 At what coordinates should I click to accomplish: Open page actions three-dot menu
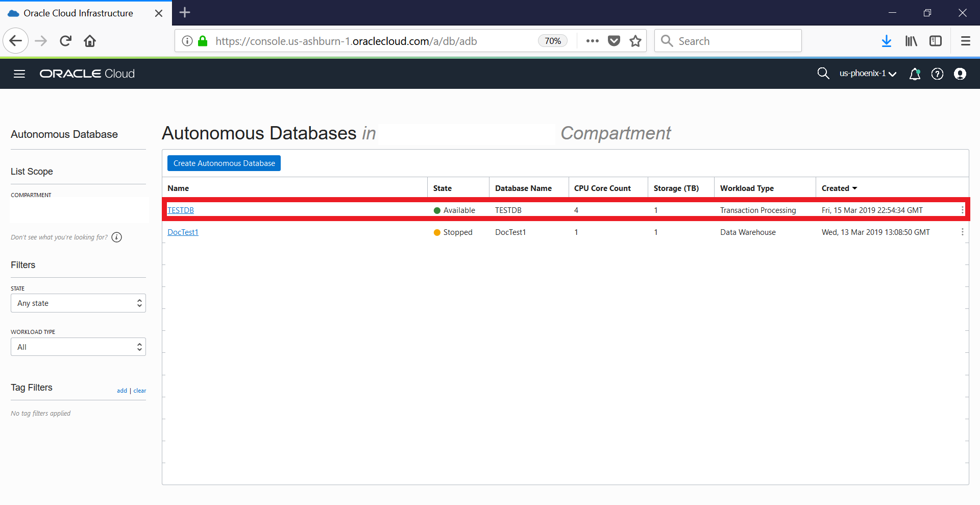592,41
